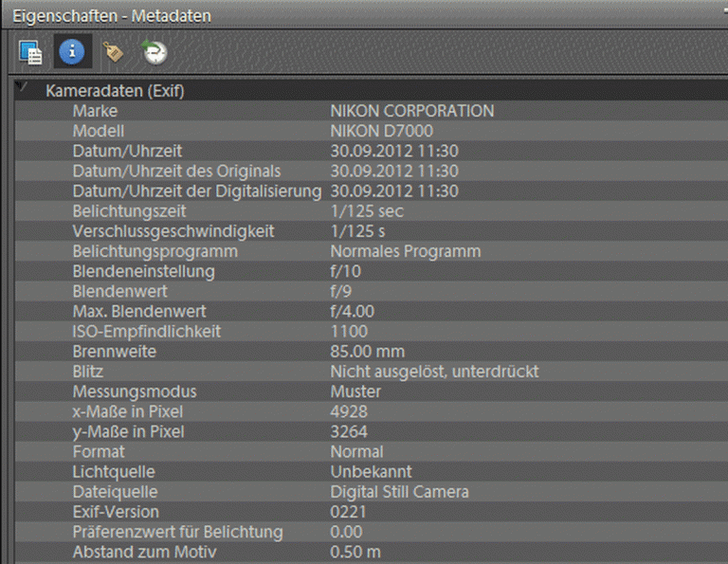
Task: Select the value 3264
Action: pyautogui.click(x=349, y=431)
